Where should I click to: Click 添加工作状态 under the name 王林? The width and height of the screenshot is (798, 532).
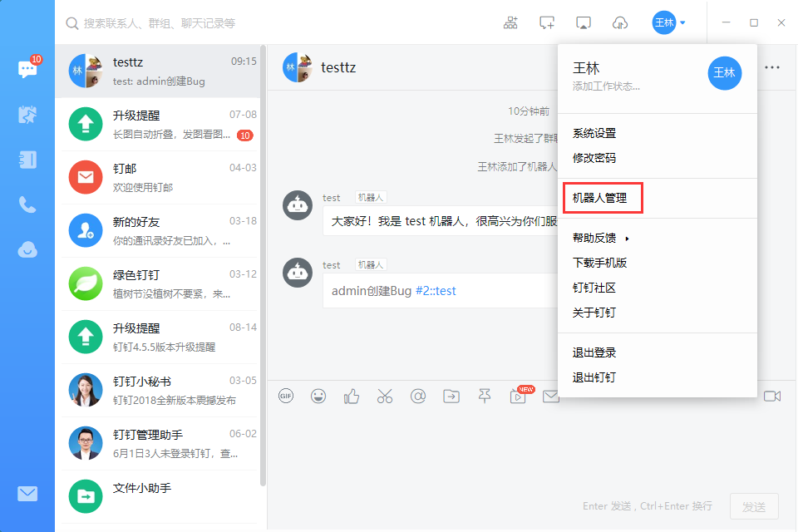pos(606,86)
